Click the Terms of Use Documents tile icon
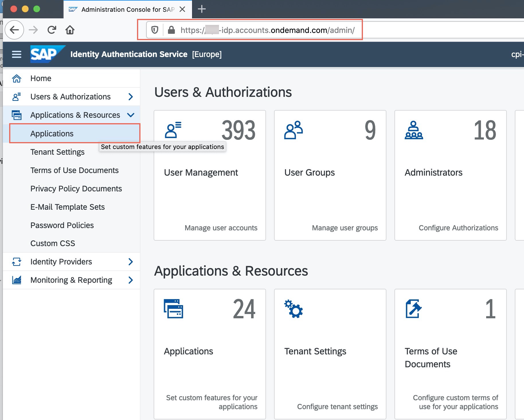 pos(413,309)
